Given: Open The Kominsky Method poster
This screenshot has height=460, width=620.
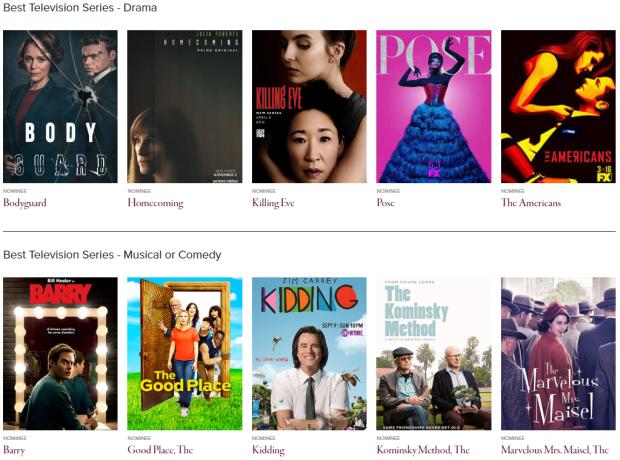Looking at the screenshot, I should coord(434,354).
